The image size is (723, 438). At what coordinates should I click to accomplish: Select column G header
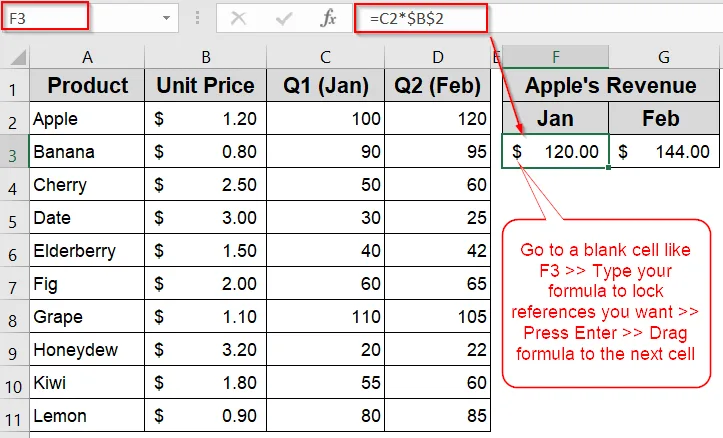coord(664,57)
